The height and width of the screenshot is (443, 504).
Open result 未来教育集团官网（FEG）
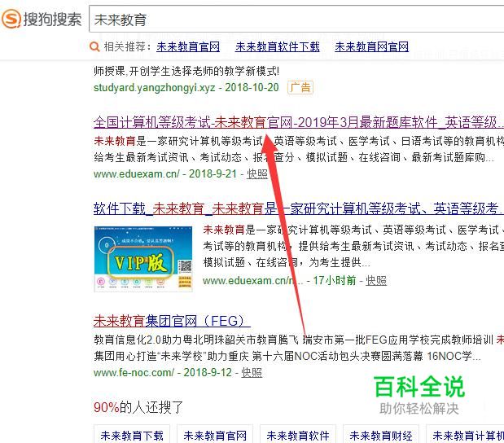(x=172, y=321)
